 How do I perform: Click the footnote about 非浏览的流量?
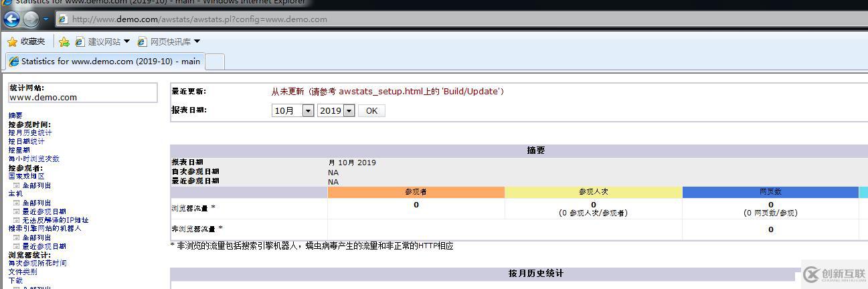tap(312, 246)
